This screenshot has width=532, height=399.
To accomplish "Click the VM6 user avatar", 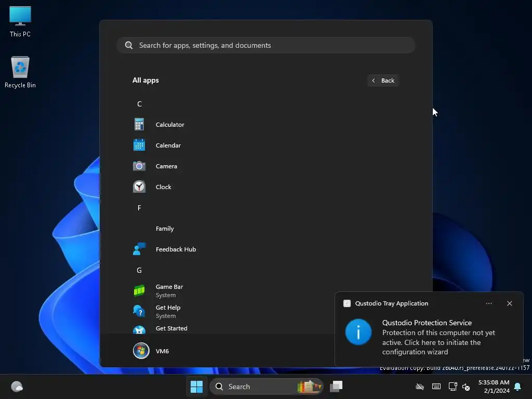I will coord(141,351).
